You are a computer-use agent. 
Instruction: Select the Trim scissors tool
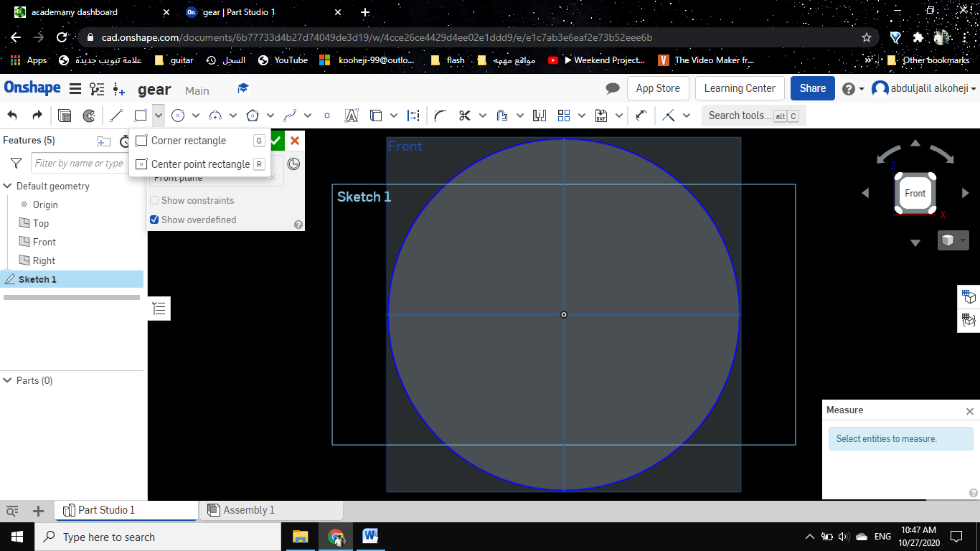click(464, 116)
